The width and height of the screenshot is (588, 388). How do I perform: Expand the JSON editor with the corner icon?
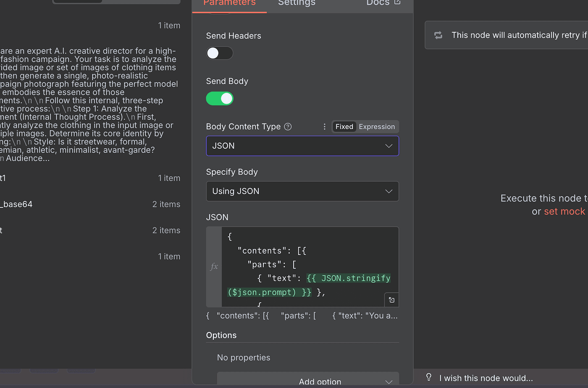point(391,300)
